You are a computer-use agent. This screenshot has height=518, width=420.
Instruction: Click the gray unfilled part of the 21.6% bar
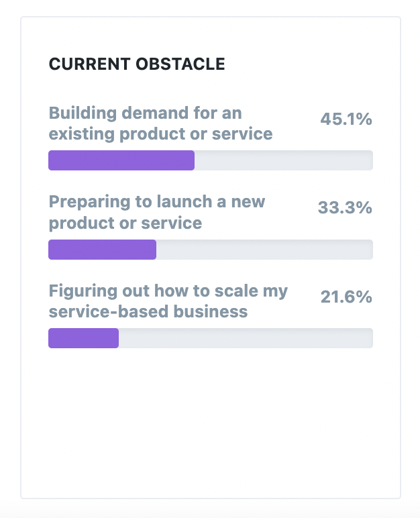coord(246,338)
